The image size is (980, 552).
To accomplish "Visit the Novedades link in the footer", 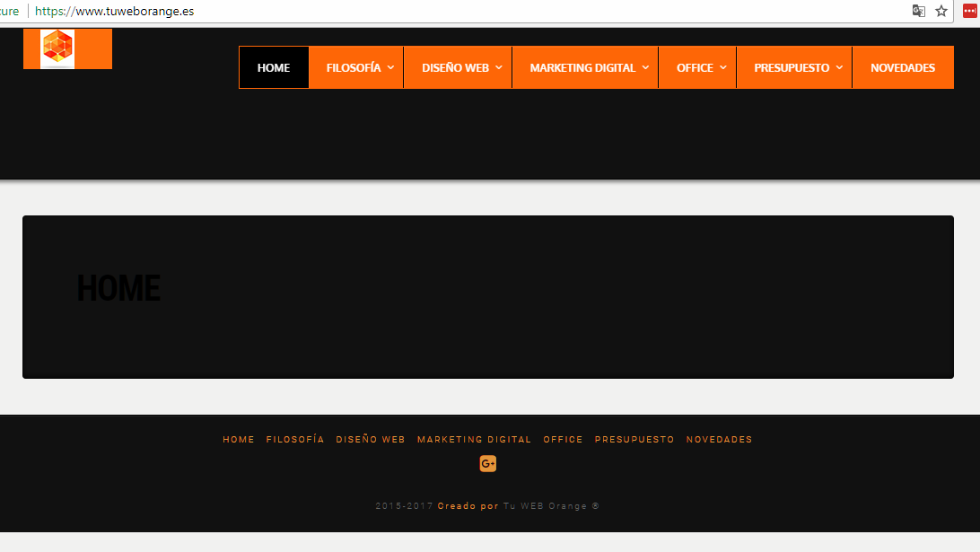I will tap(719, 440).
